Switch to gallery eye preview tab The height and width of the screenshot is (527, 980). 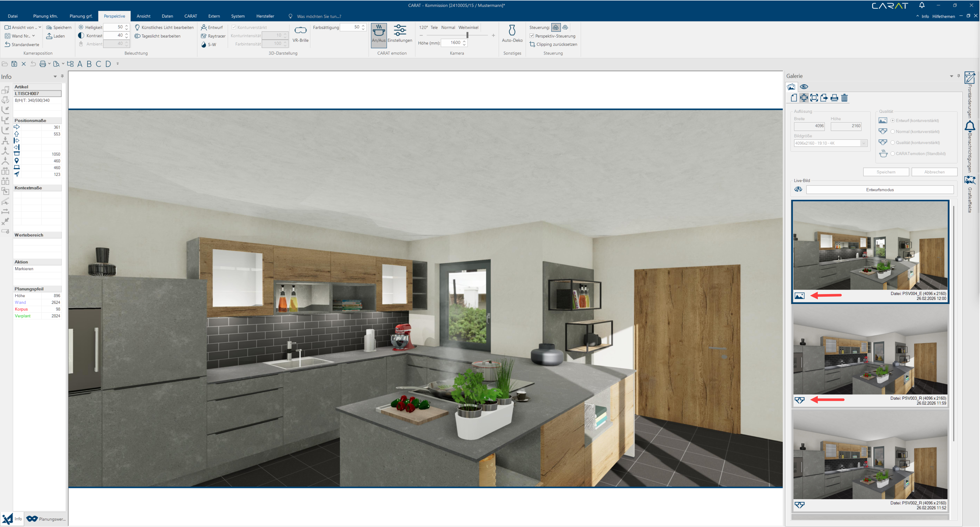[x=804, y=87]
